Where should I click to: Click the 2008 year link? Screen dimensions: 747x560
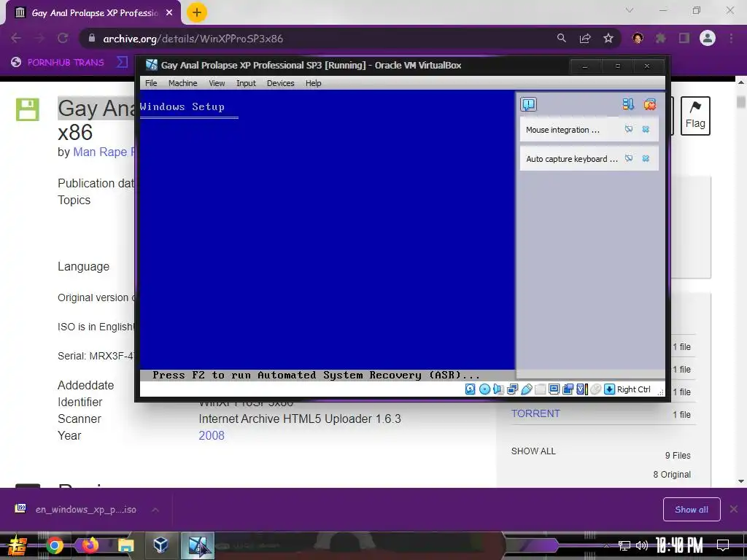212,435
